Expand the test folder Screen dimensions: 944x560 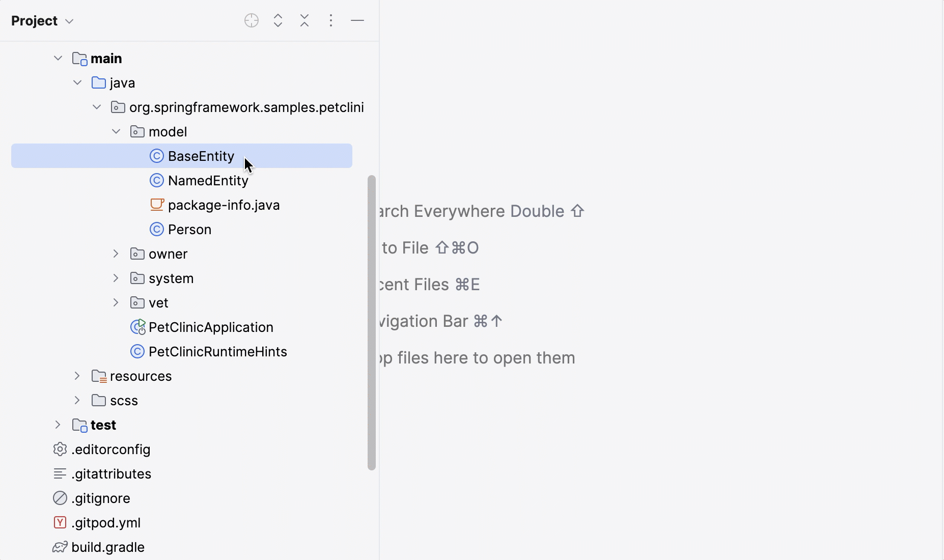coord(57,425)
